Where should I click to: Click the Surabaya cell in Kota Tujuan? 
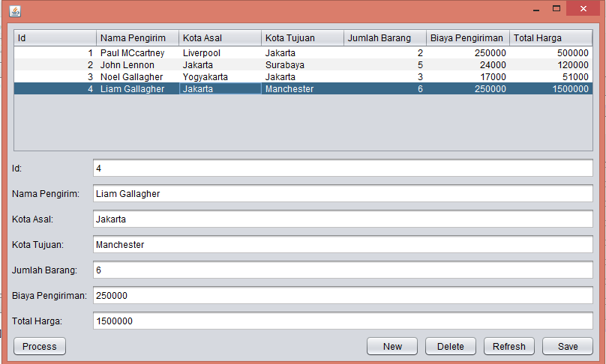(302, 64)
